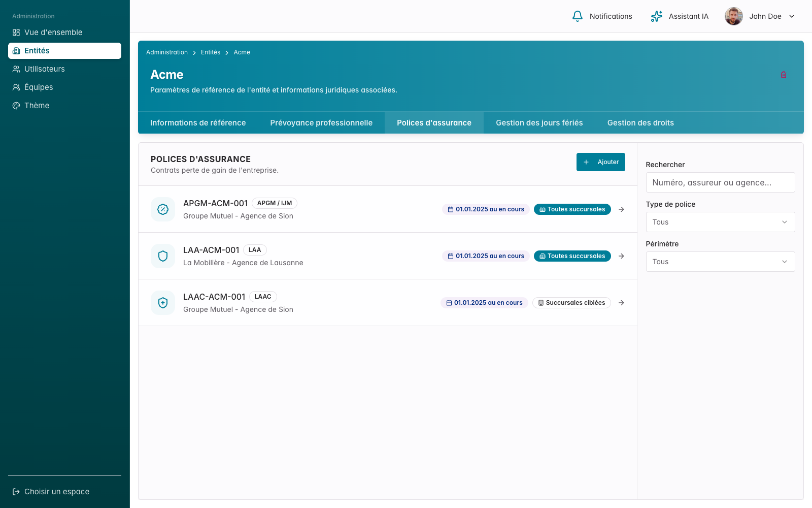Go to Entités breadcrumb link

(x=211, y=52)
